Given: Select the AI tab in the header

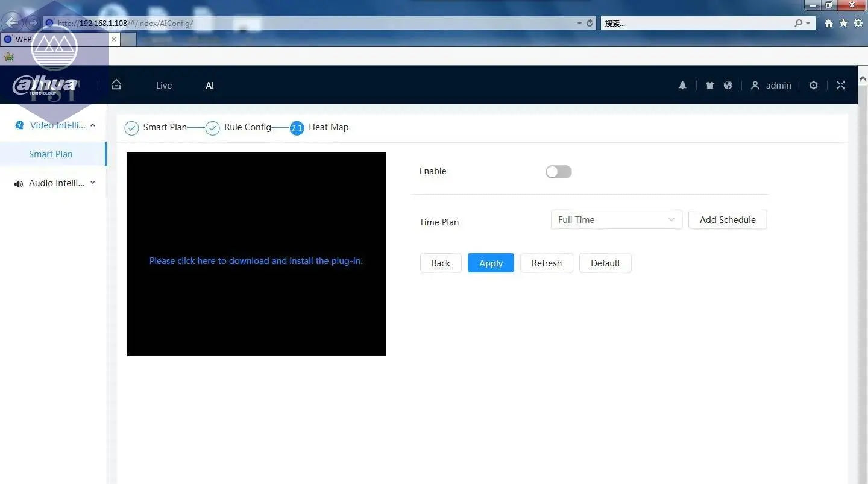Looking at the screenshot, I should 210,86.
